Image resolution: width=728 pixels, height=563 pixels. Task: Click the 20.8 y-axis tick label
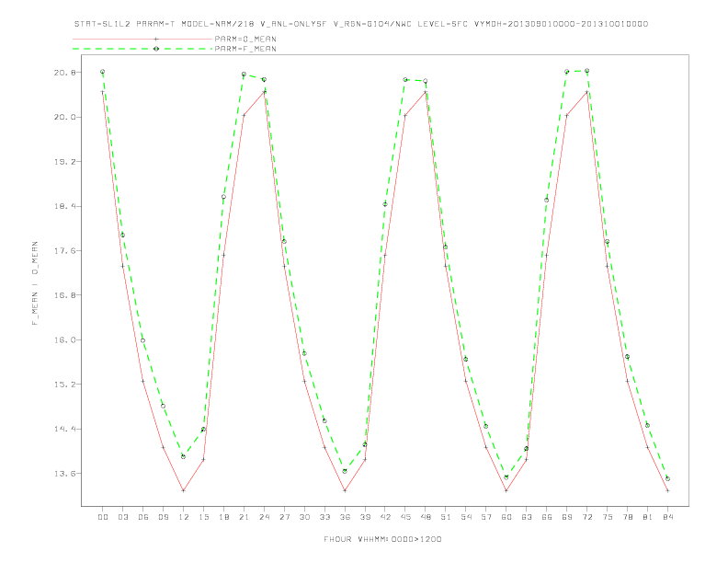tap(65, 73)
